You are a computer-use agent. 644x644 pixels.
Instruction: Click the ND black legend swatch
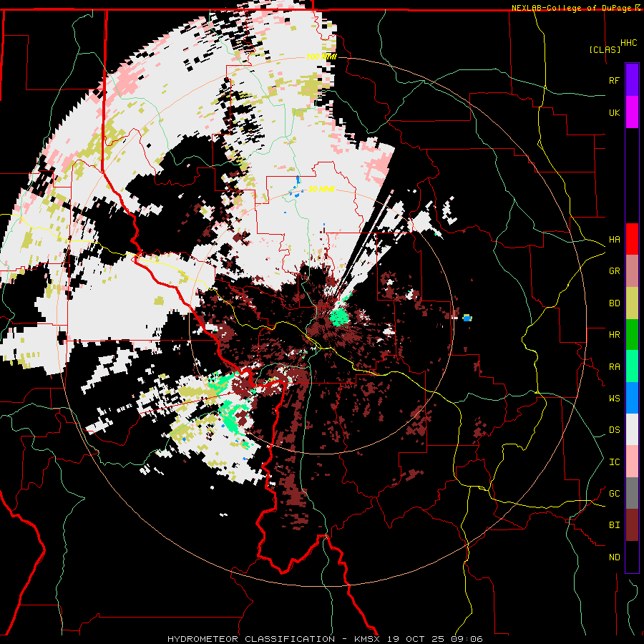click(632, 557)
